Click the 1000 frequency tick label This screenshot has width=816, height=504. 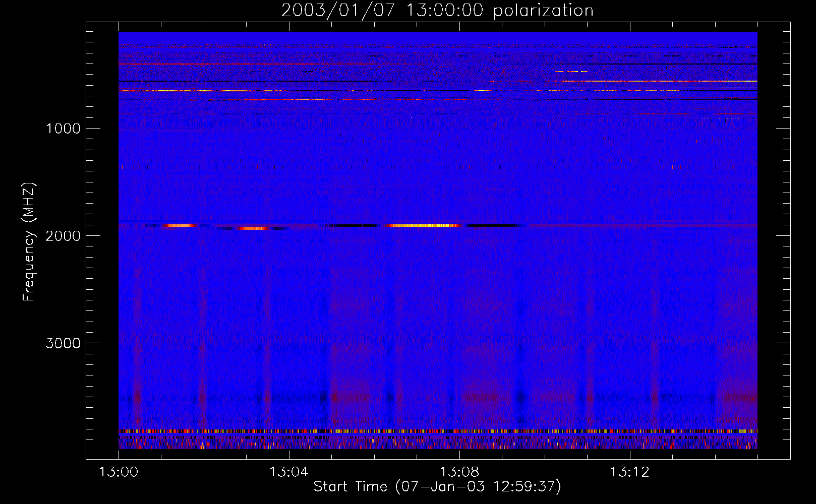tap(63, 129)
